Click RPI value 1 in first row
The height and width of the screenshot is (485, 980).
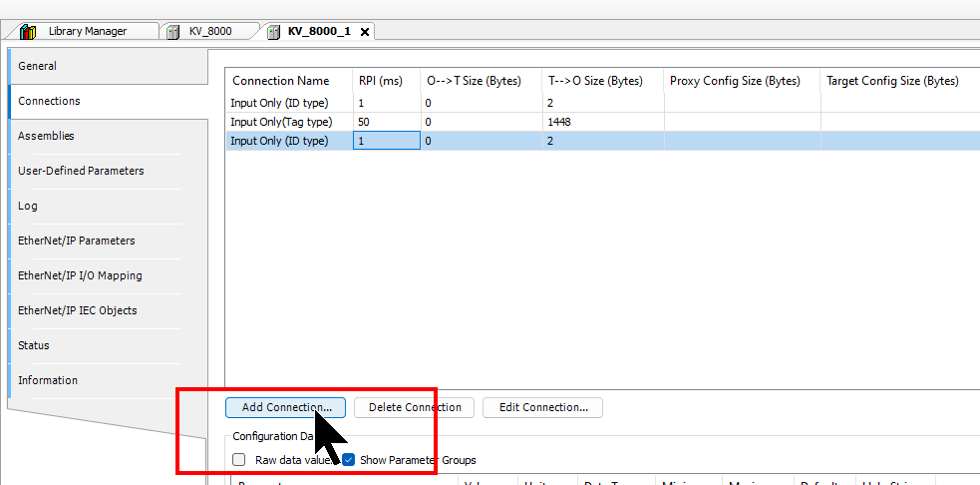coord(387,103)
